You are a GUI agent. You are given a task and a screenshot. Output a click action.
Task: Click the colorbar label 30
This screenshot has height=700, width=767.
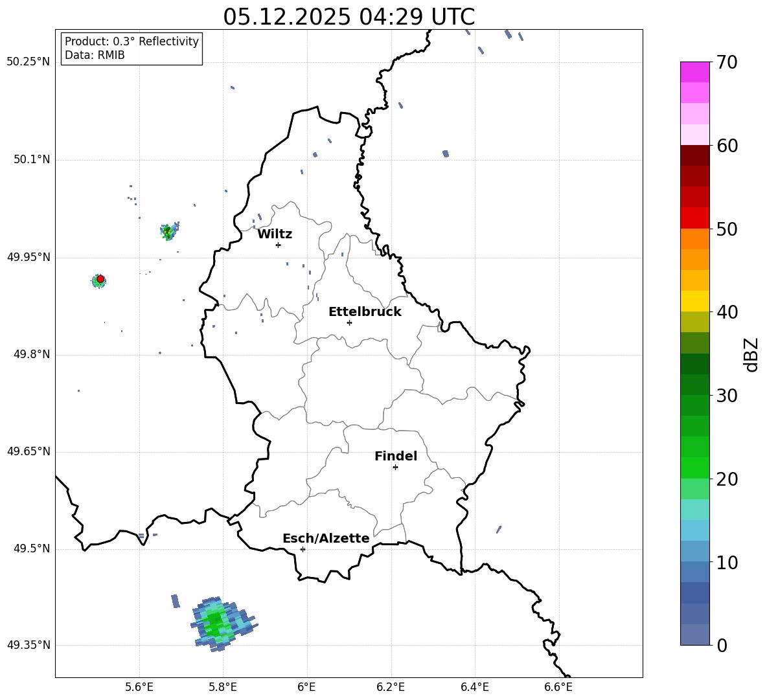727,396
